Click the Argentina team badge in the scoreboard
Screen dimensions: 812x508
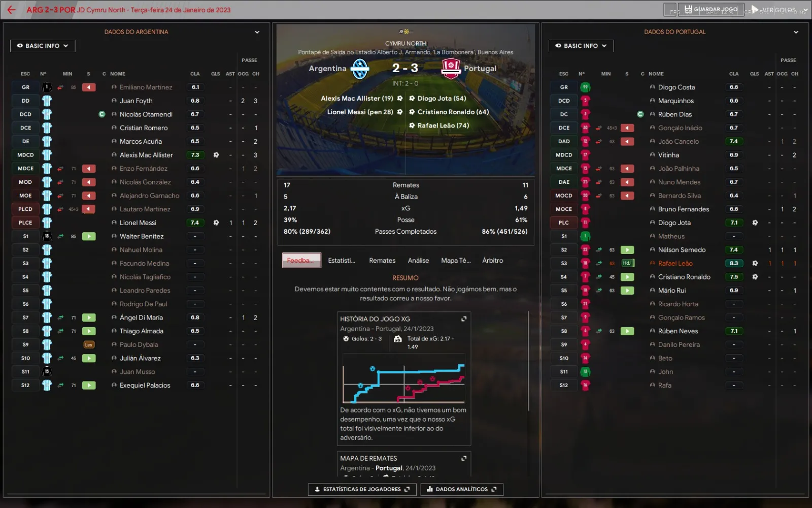click(x=360, y=69)
